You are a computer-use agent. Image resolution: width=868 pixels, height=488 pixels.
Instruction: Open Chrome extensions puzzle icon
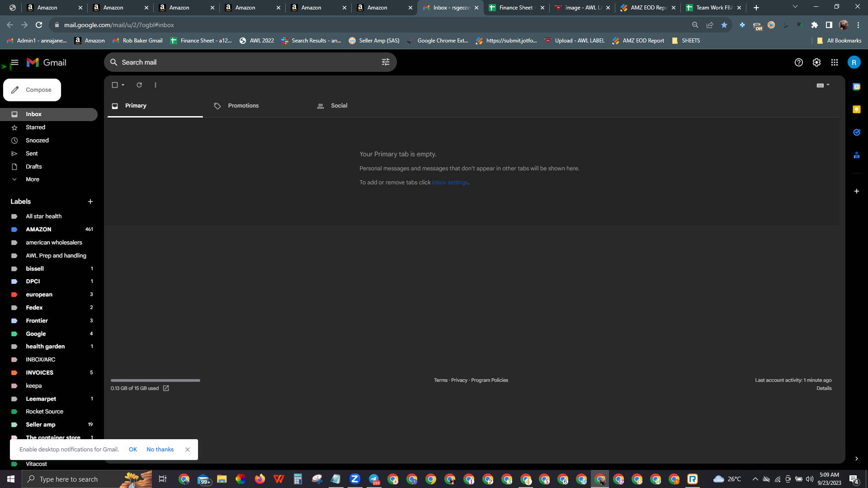[x=815, y=25]
